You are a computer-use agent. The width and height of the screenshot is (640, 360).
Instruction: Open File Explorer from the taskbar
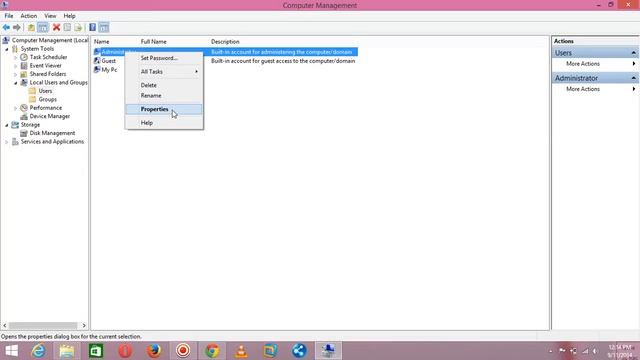(x=67, y=351)
